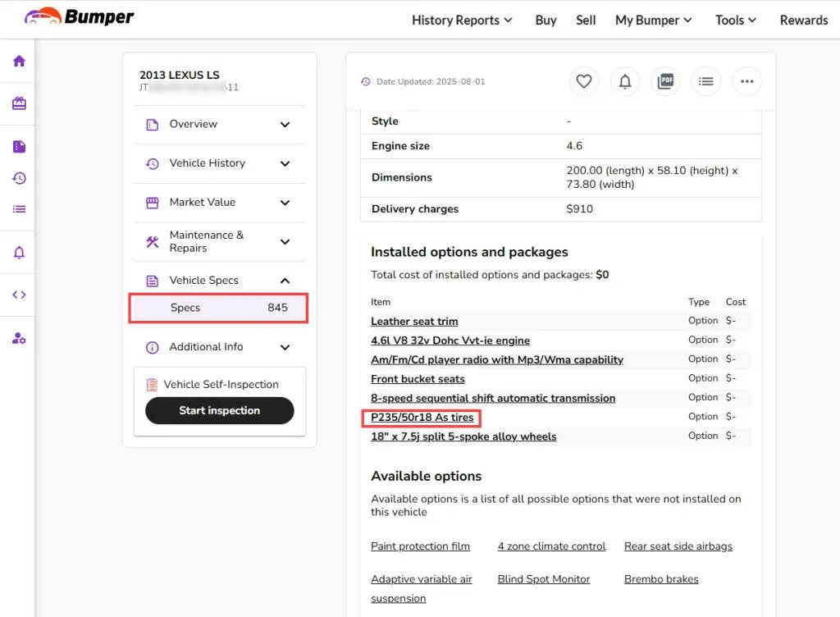Expand the Overview section chevron
The width and height of the screenshot is (840, 617).
point(285,125)
